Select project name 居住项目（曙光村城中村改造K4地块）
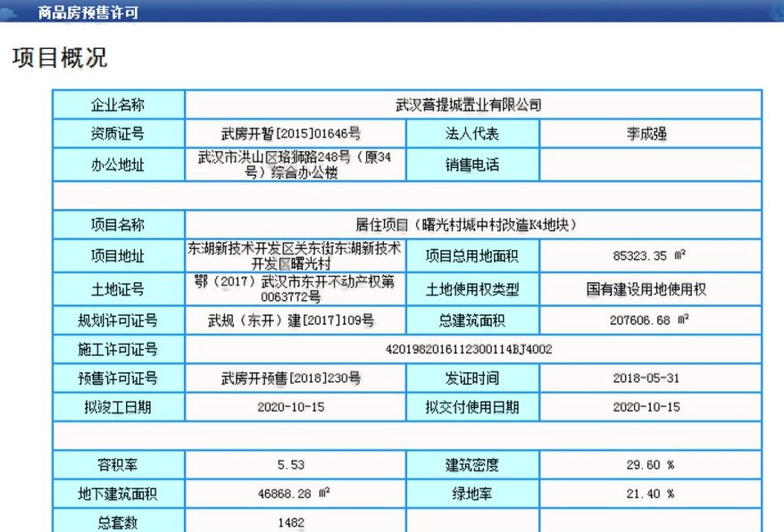 pos(472,225)
